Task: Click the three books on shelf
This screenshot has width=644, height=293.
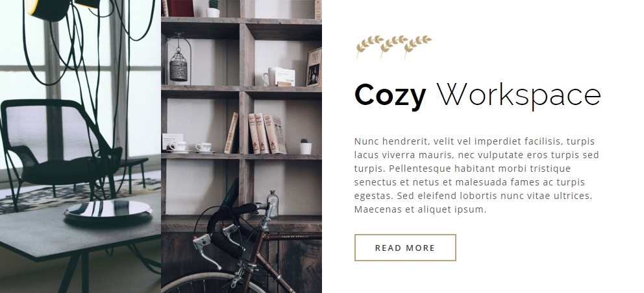Action: coord(267,134)
